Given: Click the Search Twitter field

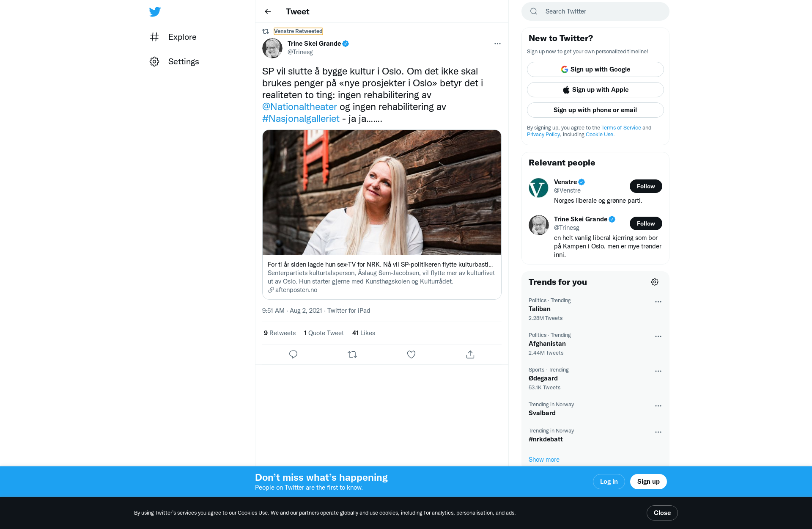Looking at the screenshot, I should pyautogui.click(x=595, y=11).
